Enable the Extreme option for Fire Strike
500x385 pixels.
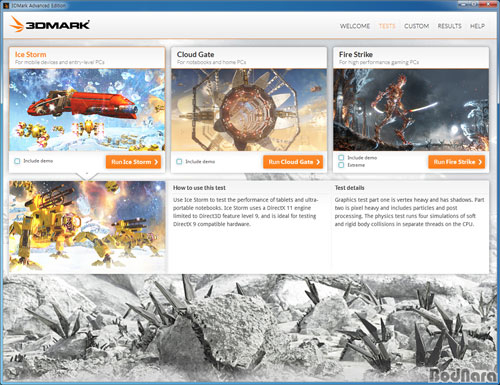(x=341, y=165)
